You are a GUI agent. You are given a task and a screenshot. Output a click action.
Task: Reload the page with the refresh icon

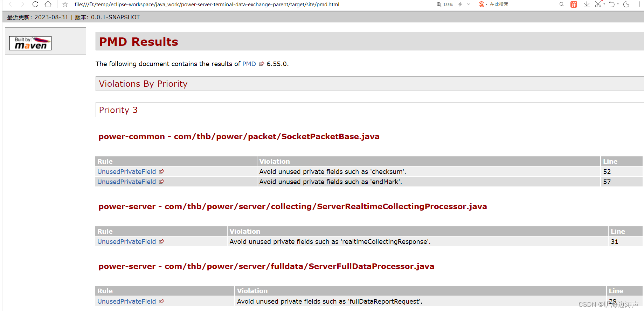tap(35, 4)
